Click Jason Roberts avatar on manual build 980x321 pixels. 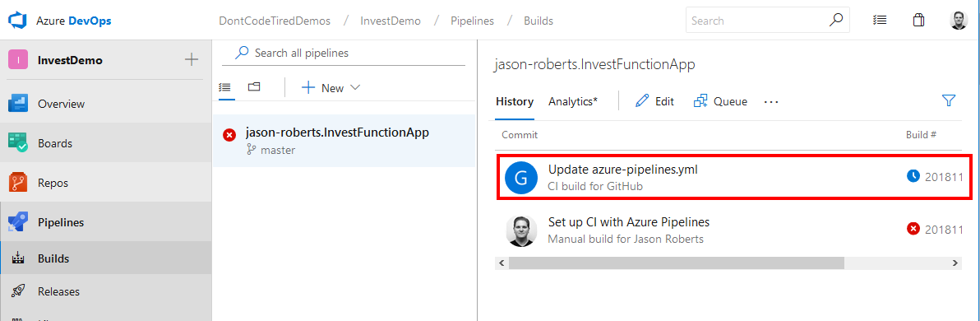coord(521,230)
